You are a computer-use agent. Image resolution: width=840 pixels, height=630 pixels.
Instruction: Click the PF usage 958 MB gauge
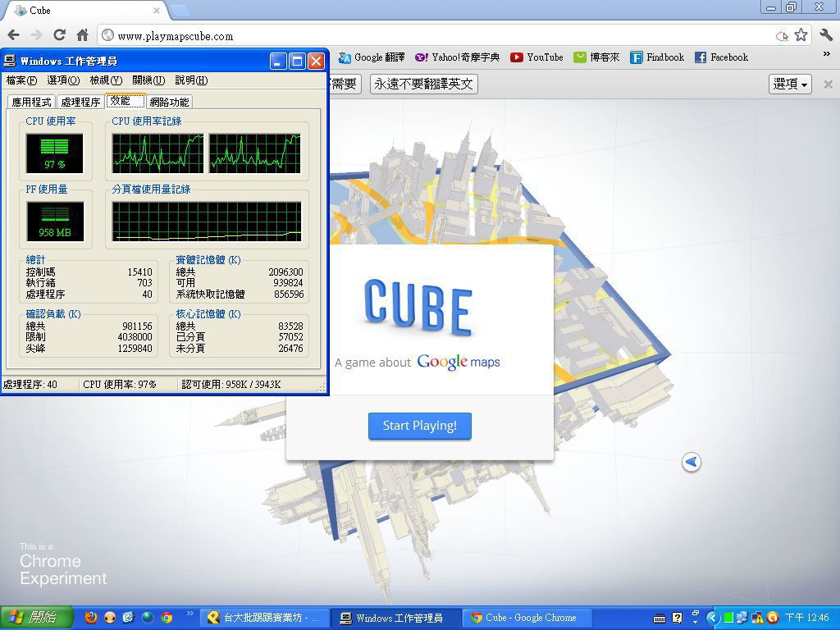point(54,221)
